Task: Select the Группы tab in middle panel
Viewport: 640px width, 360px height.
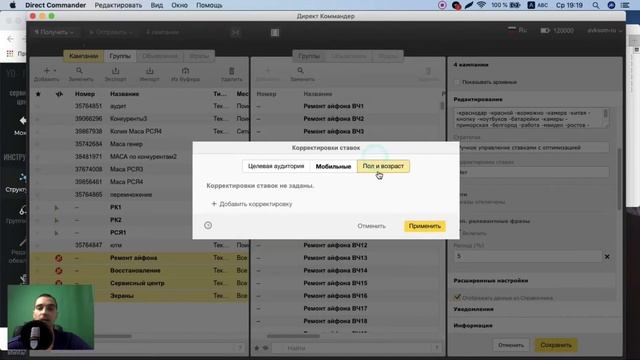Action: 309,56
